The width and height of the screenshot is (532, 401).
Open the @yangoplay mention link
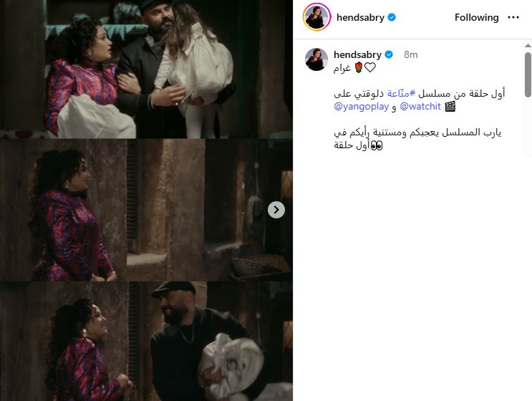362,107
